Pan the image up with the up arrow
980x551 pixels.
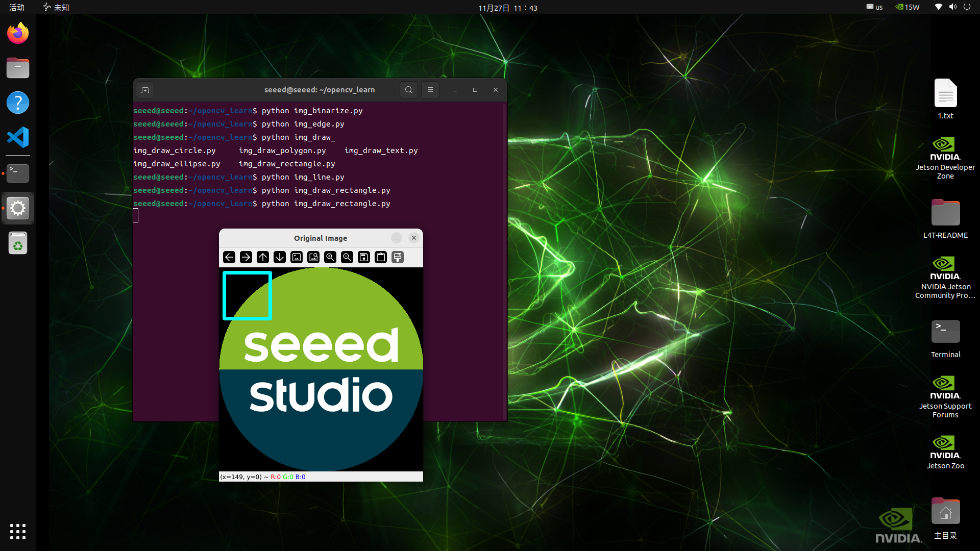263,257
